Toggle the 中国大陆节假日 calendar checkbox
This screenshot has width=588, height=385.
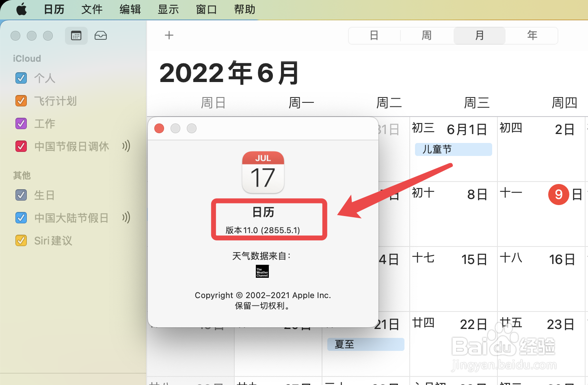21,218
